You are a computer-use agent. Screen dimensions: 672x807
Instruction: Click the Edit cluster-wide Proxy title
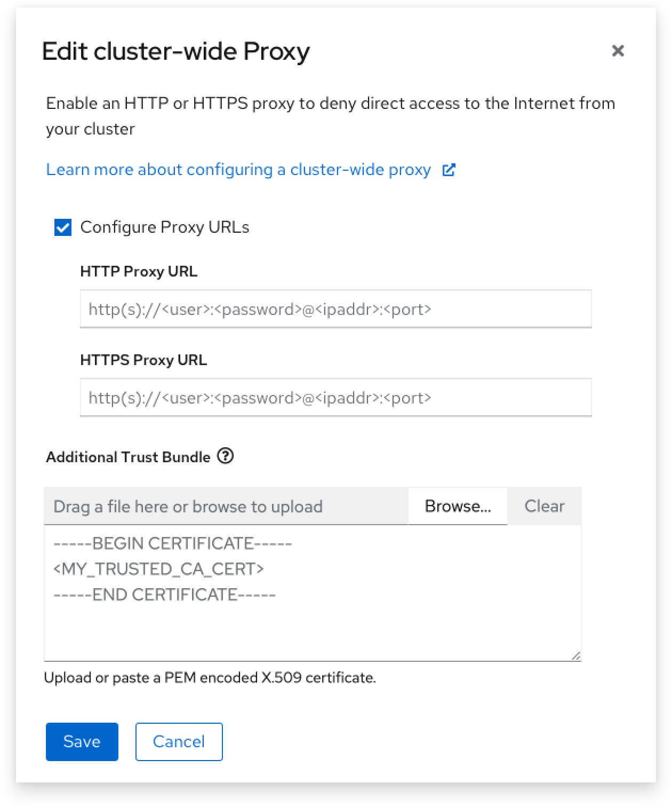point(175,52)
